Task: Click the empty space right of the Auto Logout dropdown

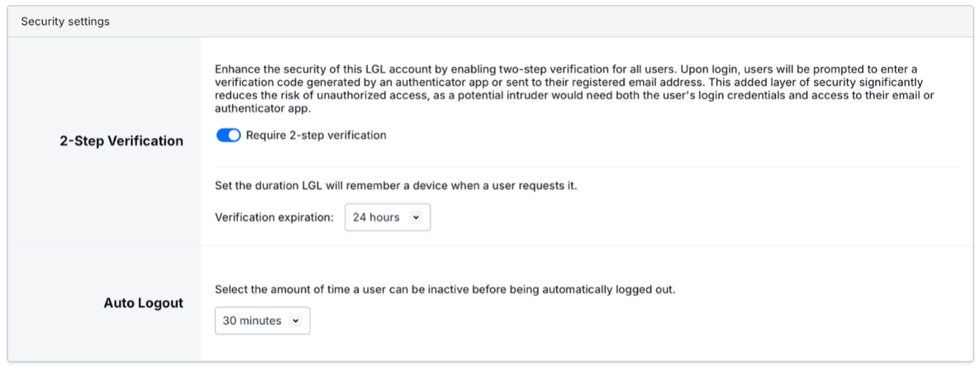Action: tap(617, 321)
